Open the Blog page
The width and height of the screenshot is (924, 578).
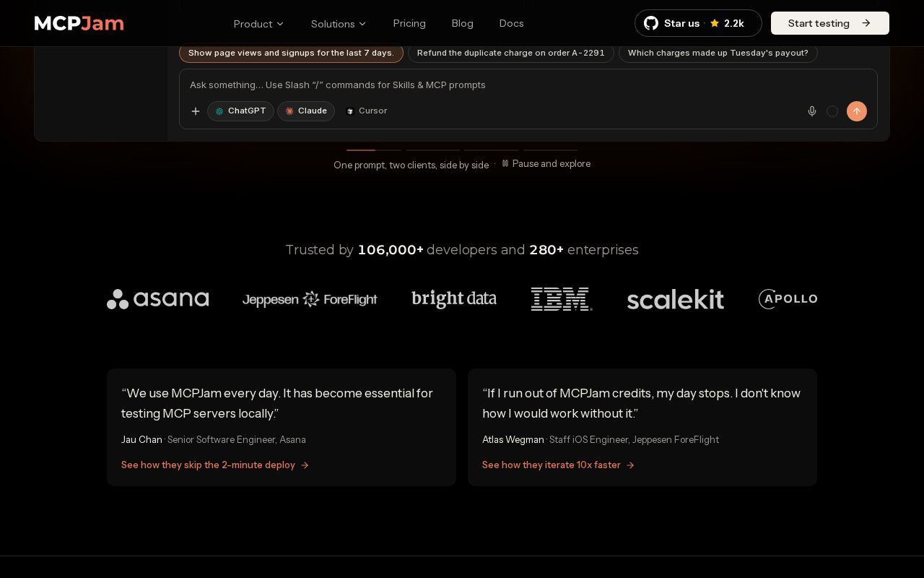(463, 23)
